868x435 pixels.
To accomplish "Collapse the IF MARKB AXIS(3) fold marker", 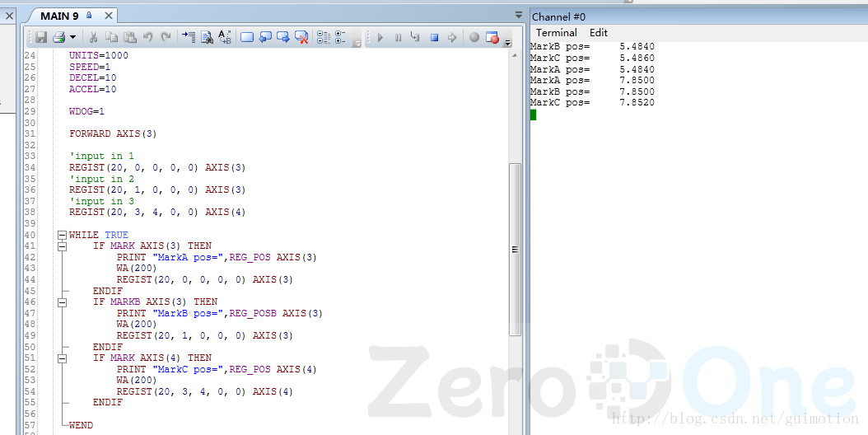I will point(62,302).
